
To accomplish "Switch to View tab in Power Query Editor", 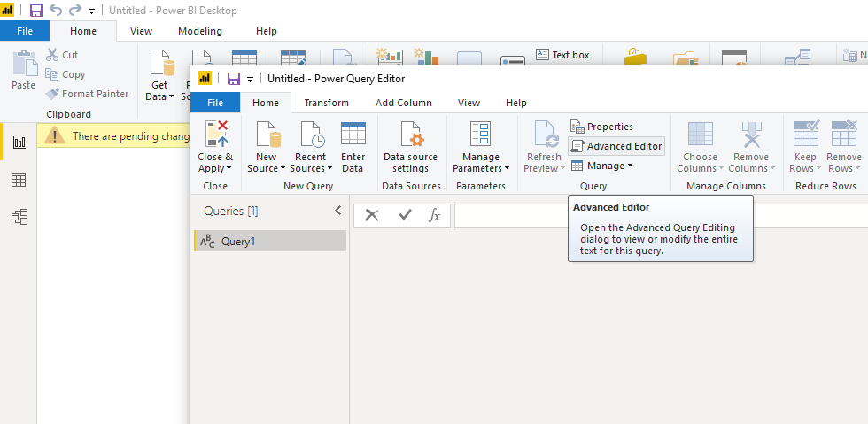I will point(469,103).
